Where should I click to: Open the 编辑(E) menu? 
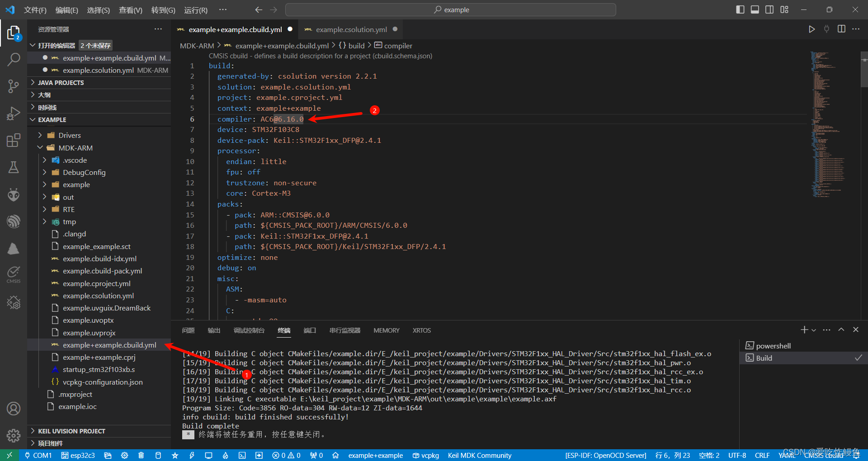coord(67,10)
